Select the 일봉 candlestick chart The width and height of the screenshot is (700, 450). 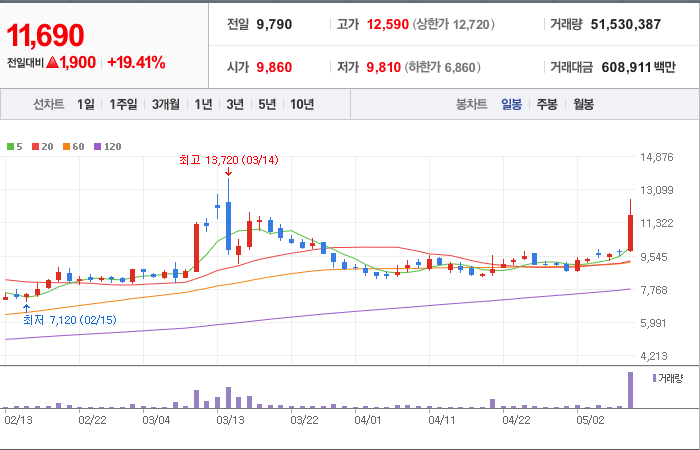[511, 104]
